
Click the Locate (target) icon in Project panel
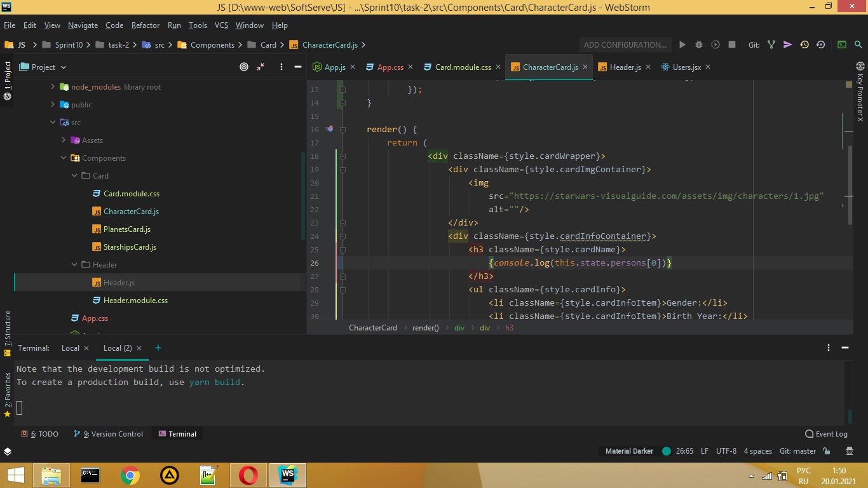coord(244,67)
